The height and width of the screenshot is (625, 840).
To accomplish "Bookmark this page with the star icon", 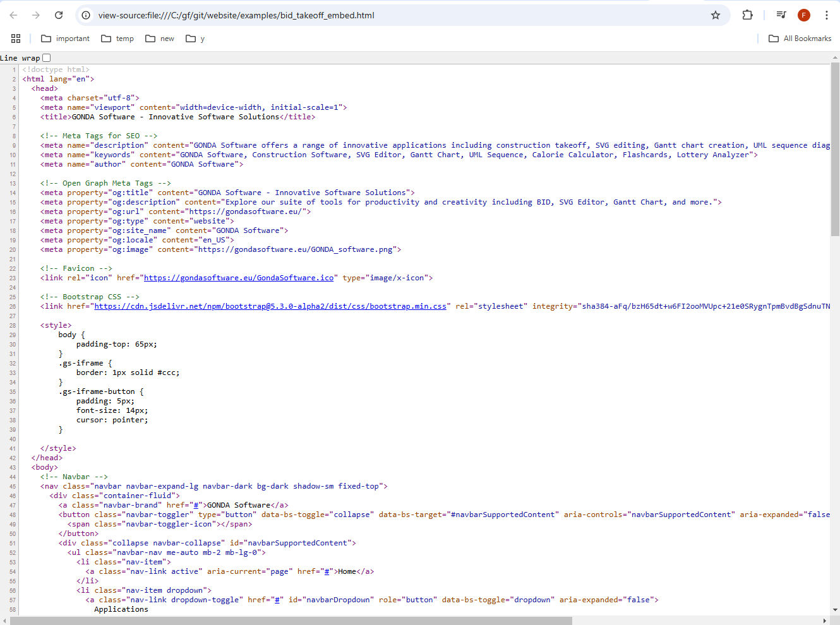I will pos(716,15).
